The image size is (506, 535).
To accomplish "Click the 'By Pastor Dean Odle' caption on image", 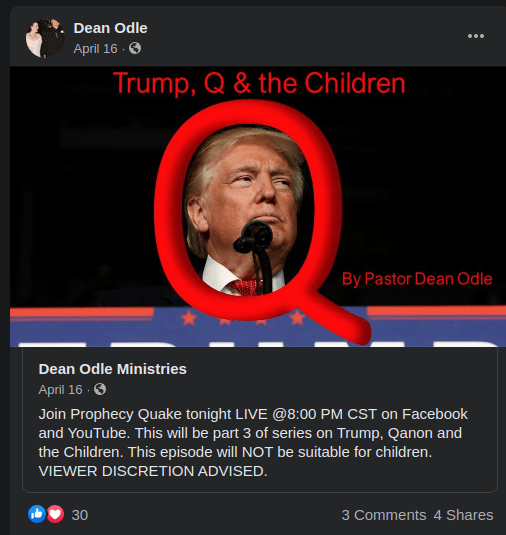I will 417,279.
